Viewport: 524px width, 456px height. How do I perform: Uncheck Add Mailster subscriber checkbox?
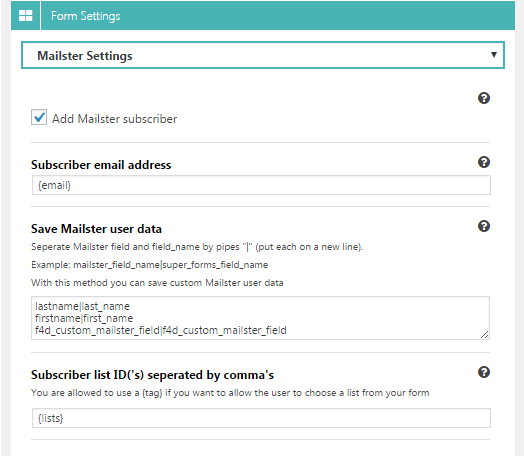39,118
